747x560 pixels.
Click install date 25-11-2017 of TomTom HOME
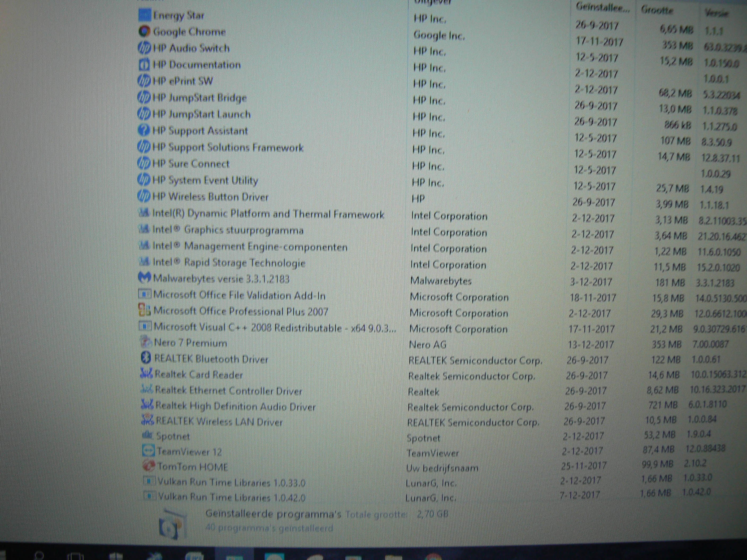pyautogui.click(x=584, y=466)
